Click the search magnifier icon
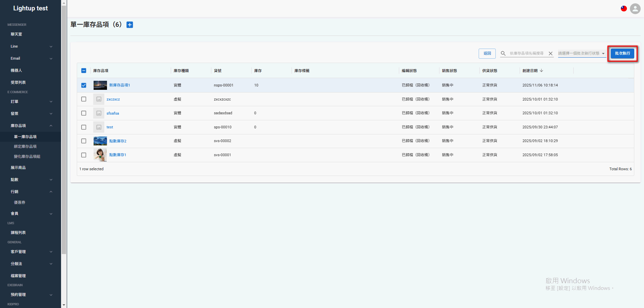 503,53
